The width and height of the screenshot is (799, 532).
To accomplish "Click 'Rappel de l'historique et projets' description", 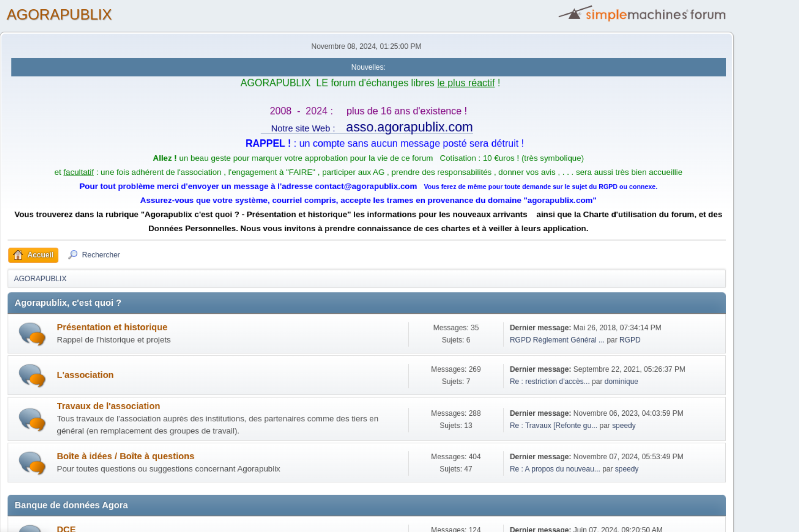I will tap(114, 340).
